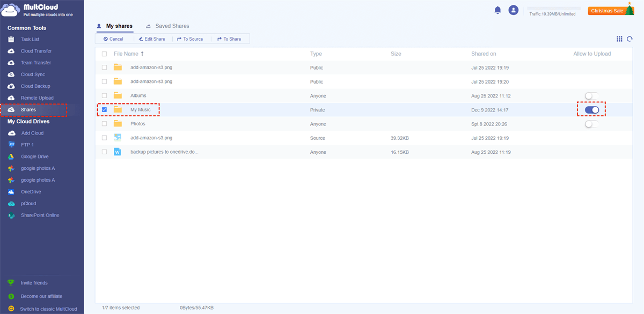Open the Photos shared folder

point(137,124)
